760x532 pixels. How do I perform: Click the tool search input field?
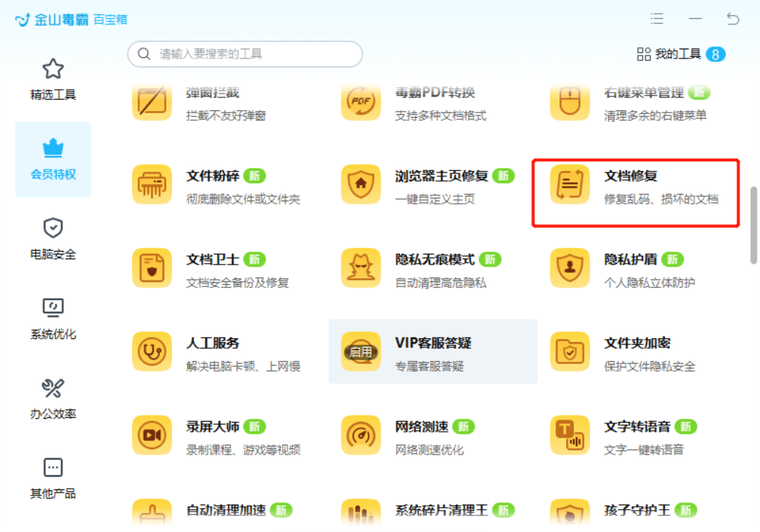pos(243,54)
